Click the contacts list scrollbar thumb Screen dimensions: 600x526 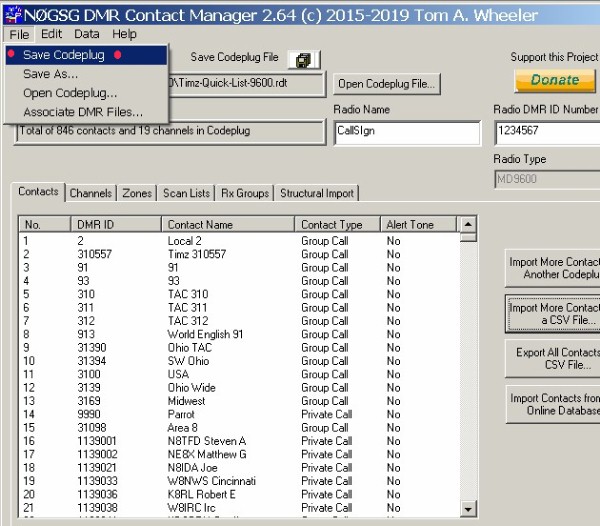click(x=468, y=237)
